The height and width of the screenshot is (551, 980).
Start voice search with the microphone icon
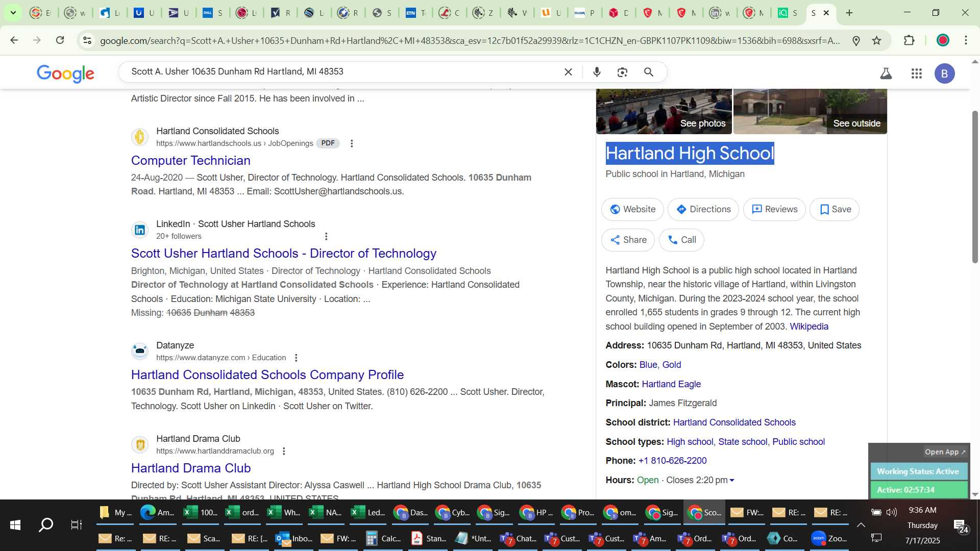[x=597, y=72]
